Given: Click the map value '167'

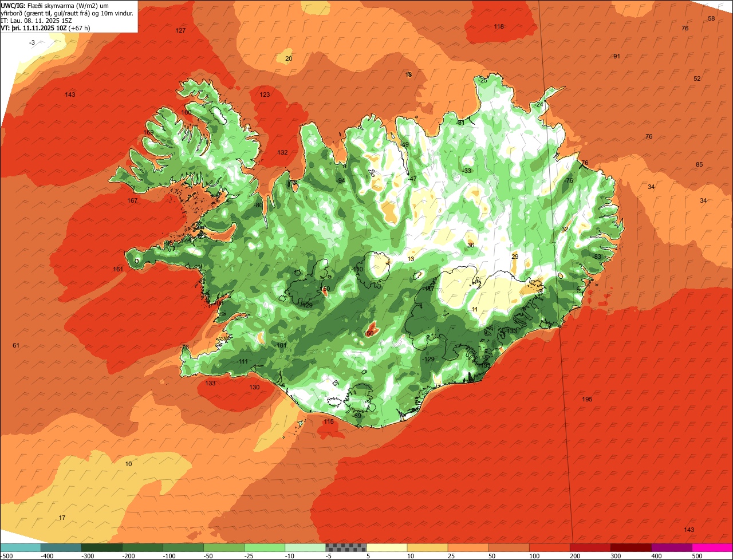Looking at the screenshot, I should (132, 200).
